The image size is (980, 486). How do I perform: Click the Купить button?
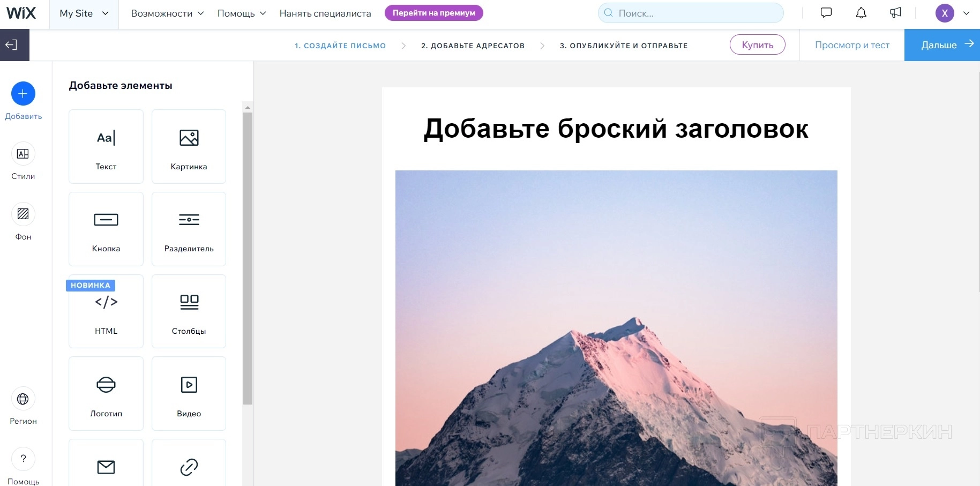tap(758, 45)
